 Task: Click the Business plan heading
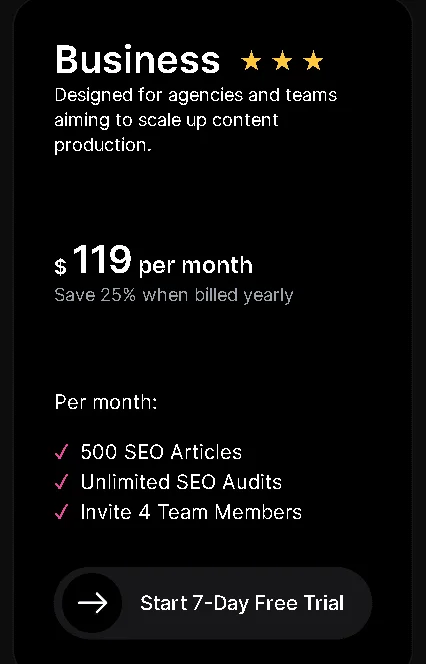point(138,60)
